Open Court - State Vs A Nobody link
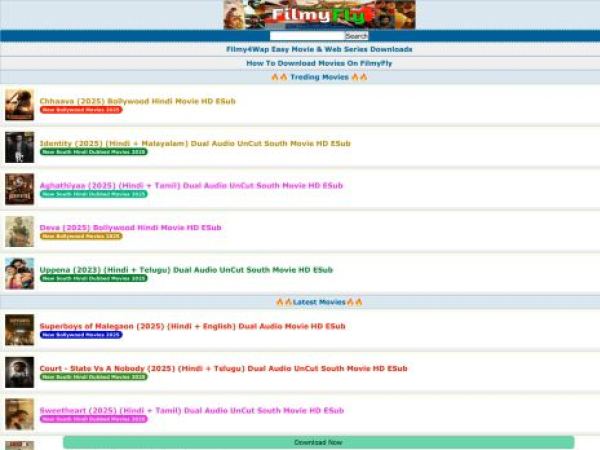Screen dimensions: 600x450 (223, 368)
